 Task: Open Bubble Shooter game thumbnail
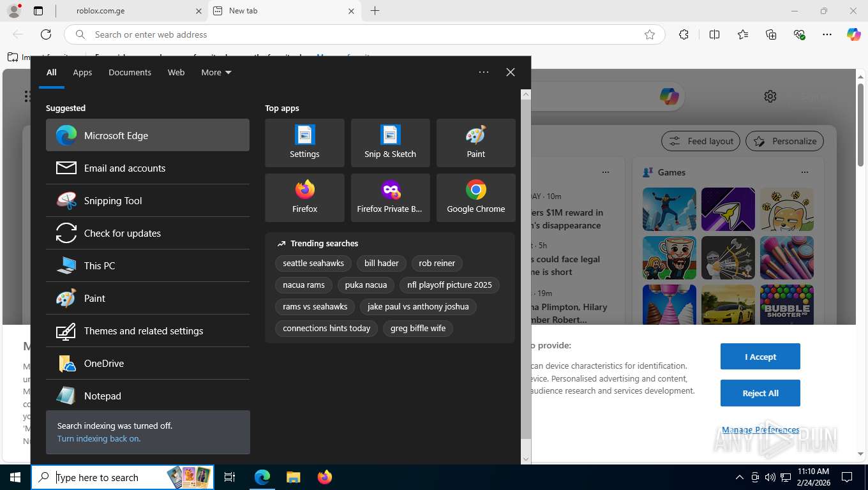click(x=787, y=304)
